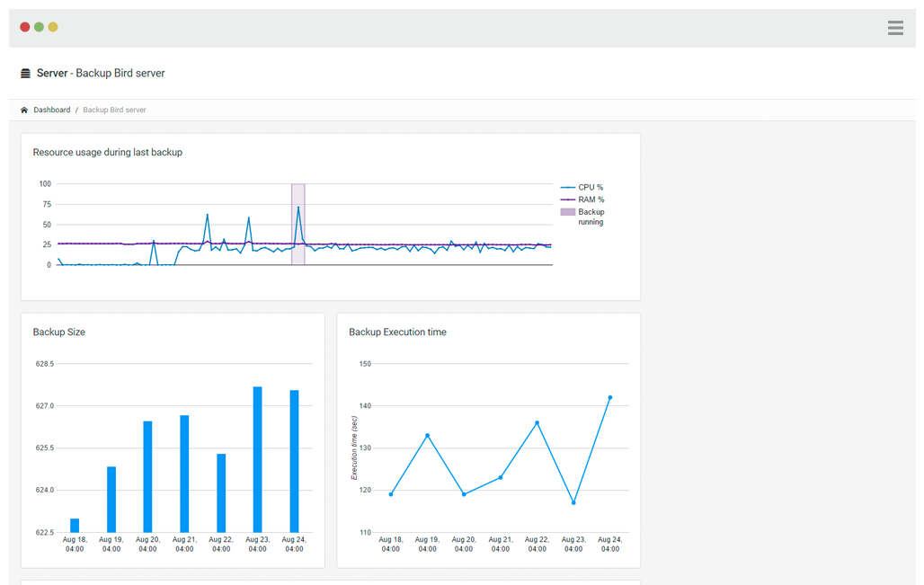Click the Aug 19 point on the Execution time line
The image size is (924, 585).
427,436
